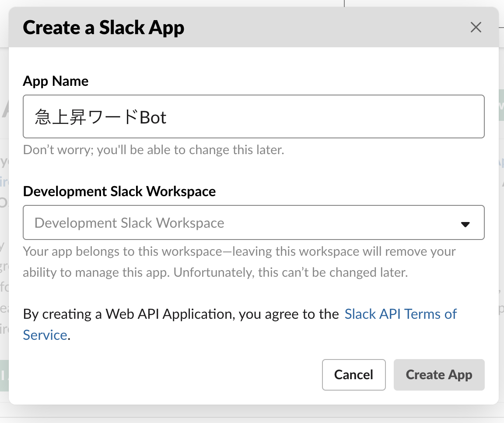This screenshot has width=504, height=423.
Task: Click the empty white space left of Cancel
Action: (x=175, y=375)
